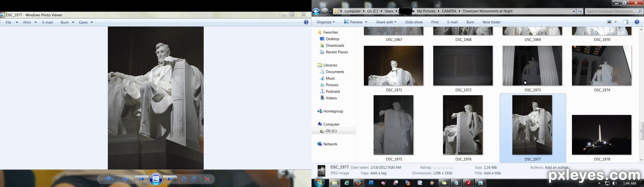644x187 pixels.
Task: Open the Organize dropdown in Explorer
Action: click(325, 22)
